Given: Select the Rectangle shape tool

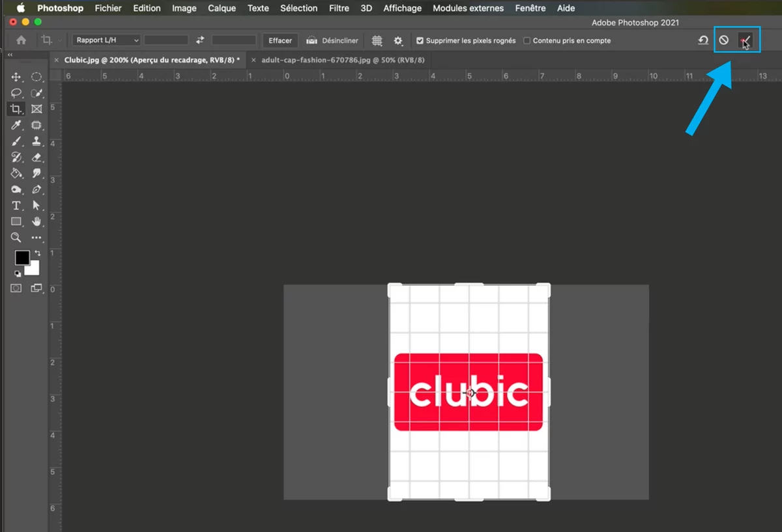Looking at the screenshot, I should click(16, 221).
